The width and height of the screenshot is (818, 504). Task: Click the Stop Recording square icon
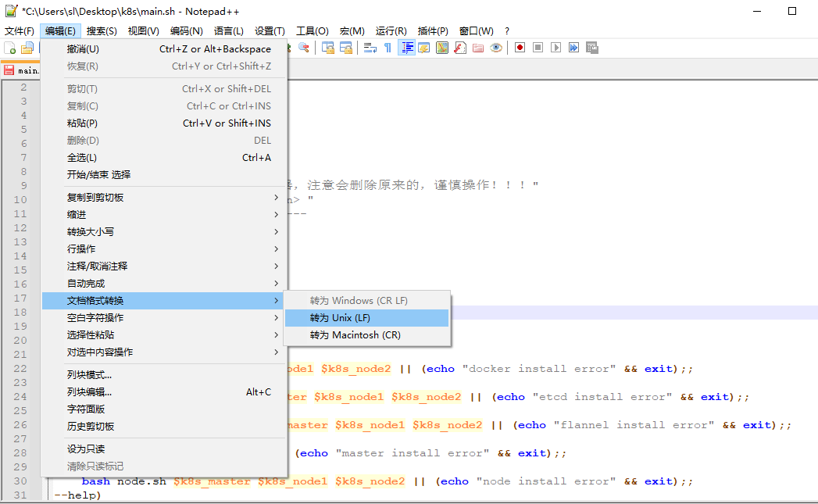point(538,48)
